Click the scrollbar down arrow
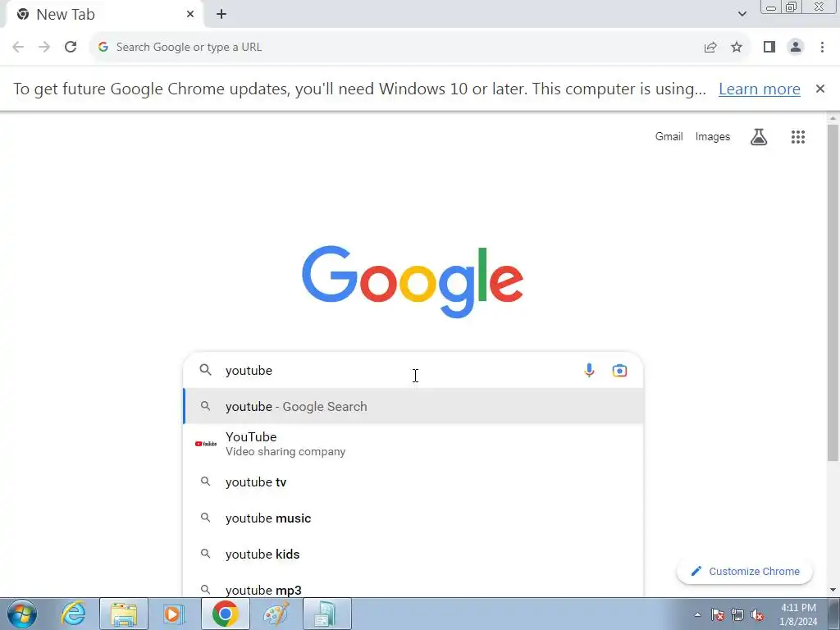840x630 pixels. [x=833, y=590]
